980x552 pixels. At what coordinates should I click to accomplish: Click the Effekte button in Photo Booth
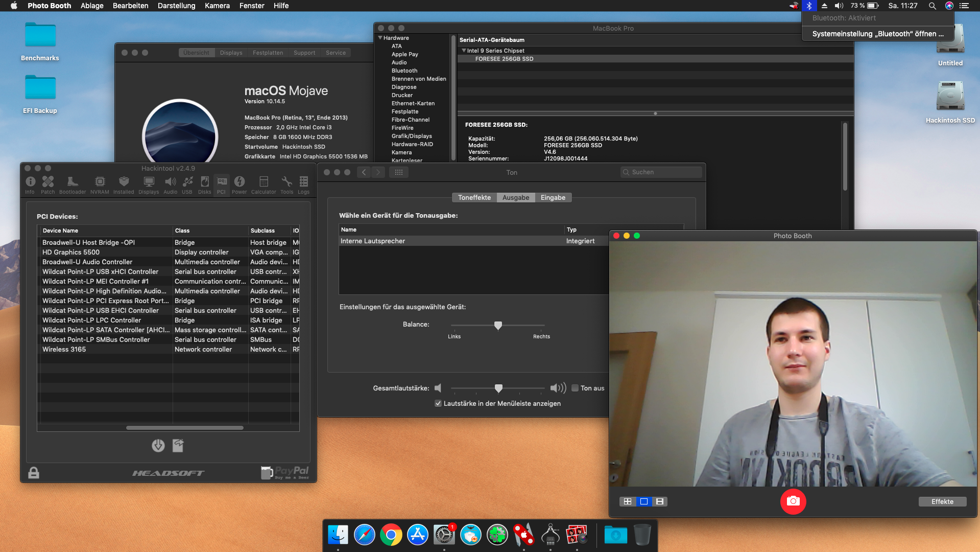[x=942, y=501]
